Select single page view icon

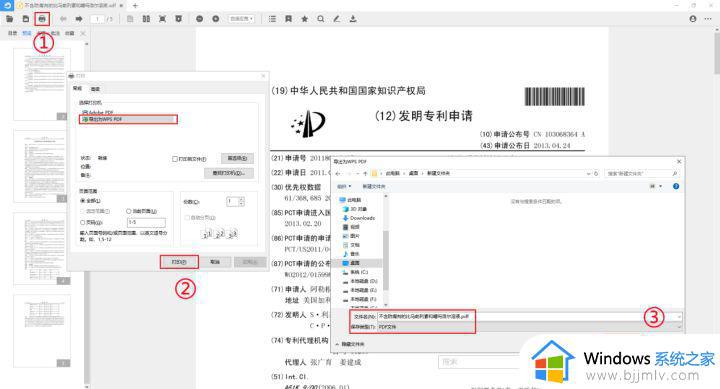[x=130, y=19]
